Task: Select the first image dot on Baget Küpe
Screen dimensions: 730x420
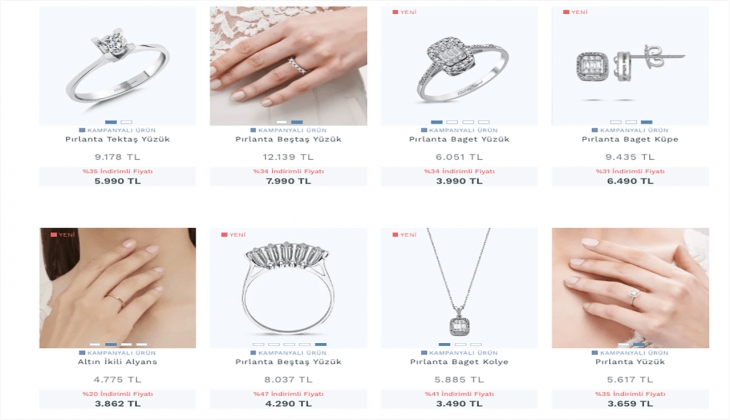Action: [615, 122]
